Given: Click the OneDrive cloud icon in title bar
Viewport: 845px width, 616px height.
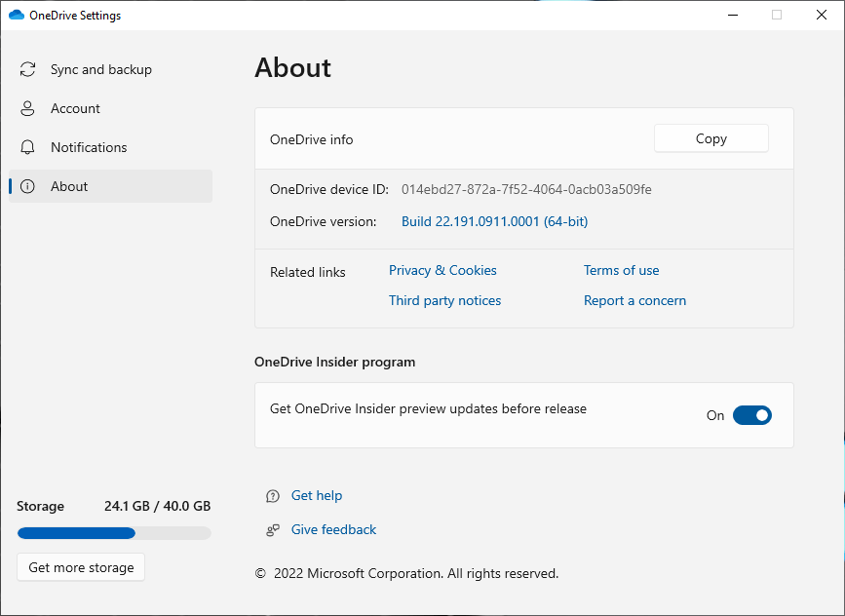Looking at the screenshot, I should click(x=16, y=16).
